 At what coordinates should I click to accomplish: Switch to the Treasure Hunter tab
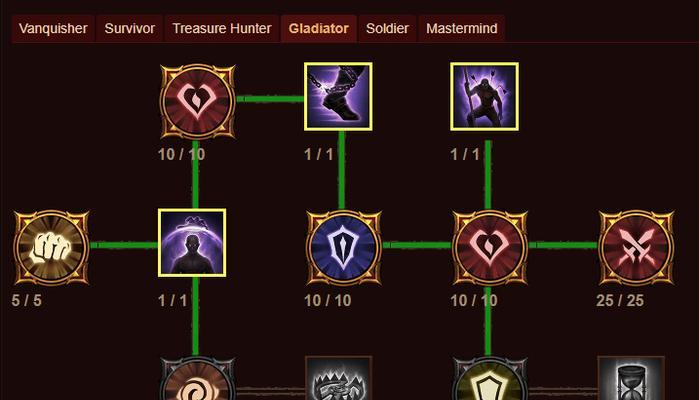pos(222,29)
